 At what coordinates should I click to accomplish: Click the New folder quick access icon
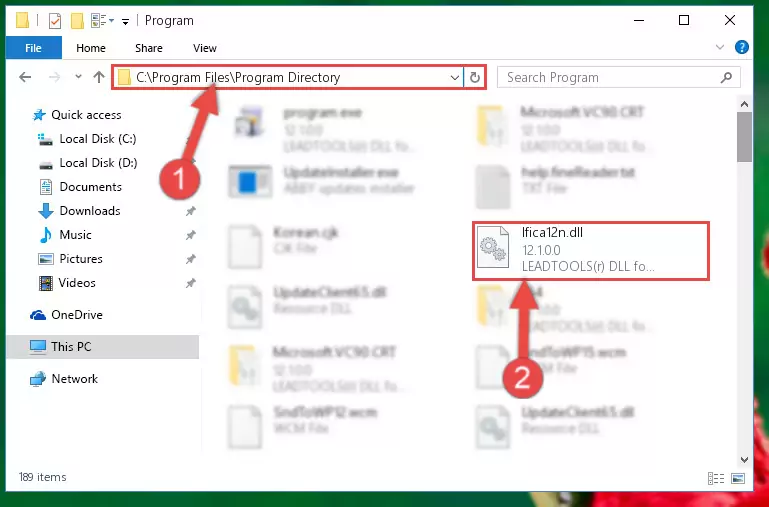pyautogui.click(x=77, y=21)
